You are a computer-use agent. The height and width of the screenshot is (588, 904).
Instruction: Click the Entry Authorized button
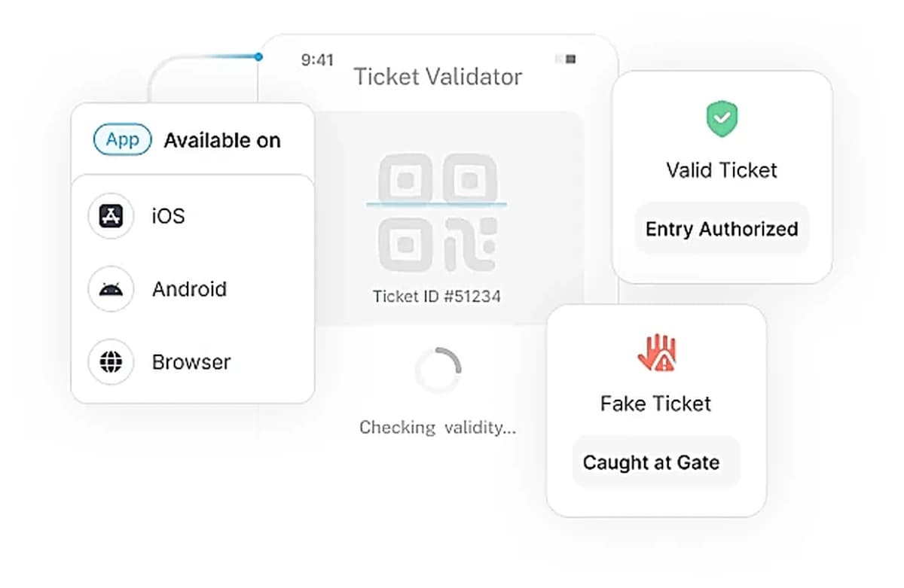click(722, 229)
